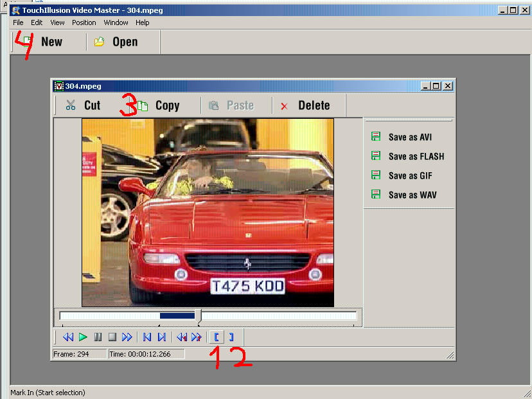Open the Window menu
This screenshot has height=399, width=532.
[x=116, y=22]
